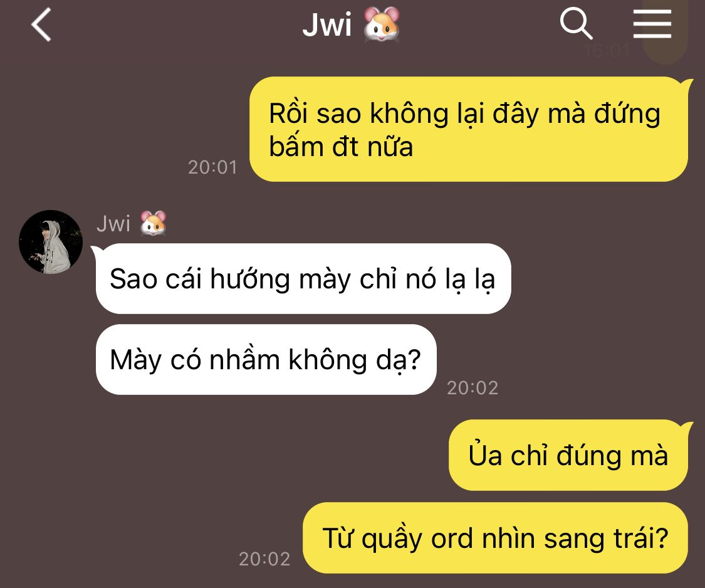The height and width of the screenshot is (588, 705).
Task: Tap the faded 16:01 timestamp near the top
Action: pos(608,51)
